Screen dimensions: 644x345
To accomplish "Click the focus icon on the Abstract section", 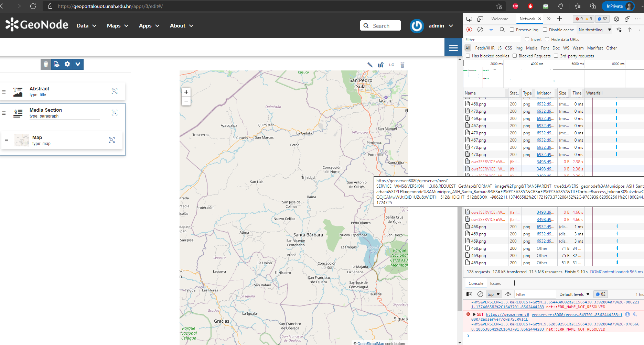I will tap(115, 91).
